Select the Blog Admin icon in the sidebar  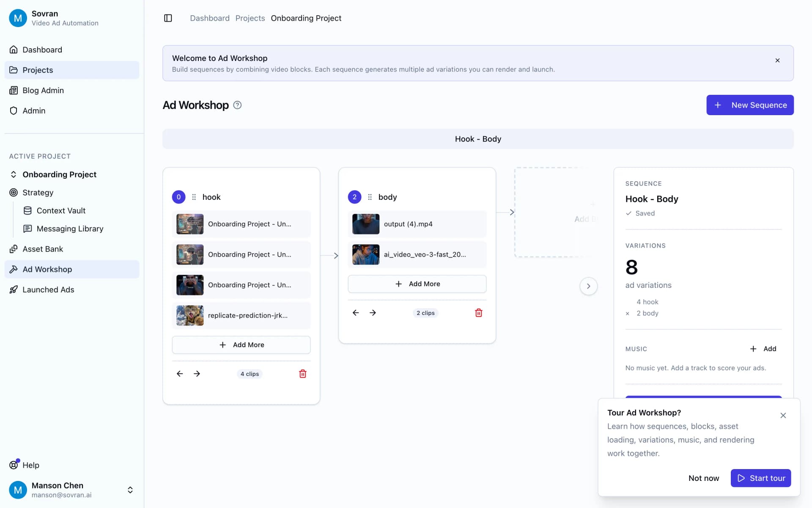tap(14, 90)
